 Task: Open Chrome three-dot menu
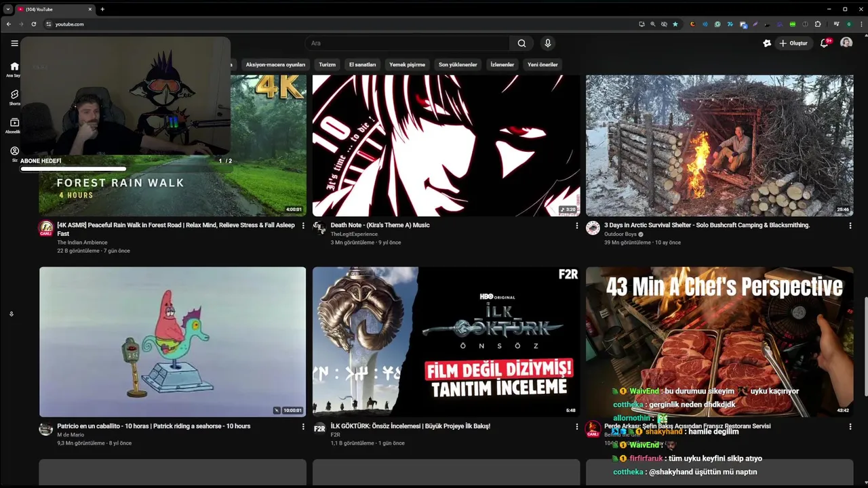point(861,24)
